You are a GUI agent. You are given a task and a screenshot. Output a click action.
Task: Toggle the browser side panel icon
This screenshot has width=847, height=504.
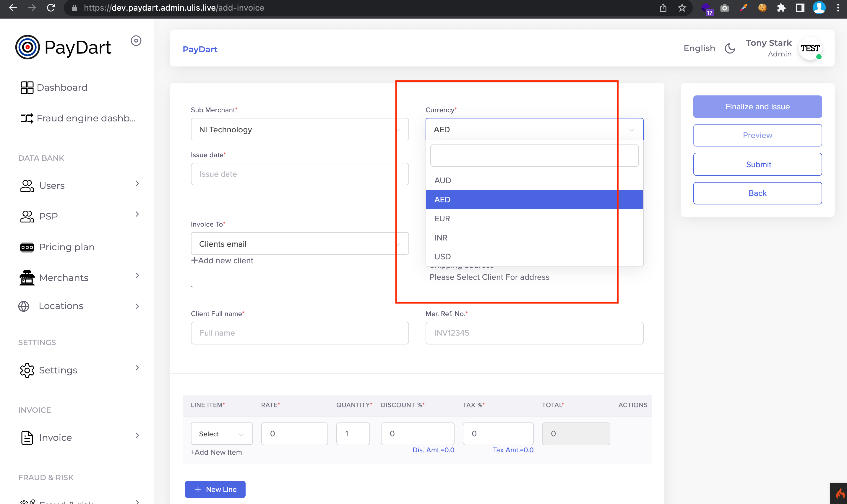pyautogui.click(x=800, y=8)
